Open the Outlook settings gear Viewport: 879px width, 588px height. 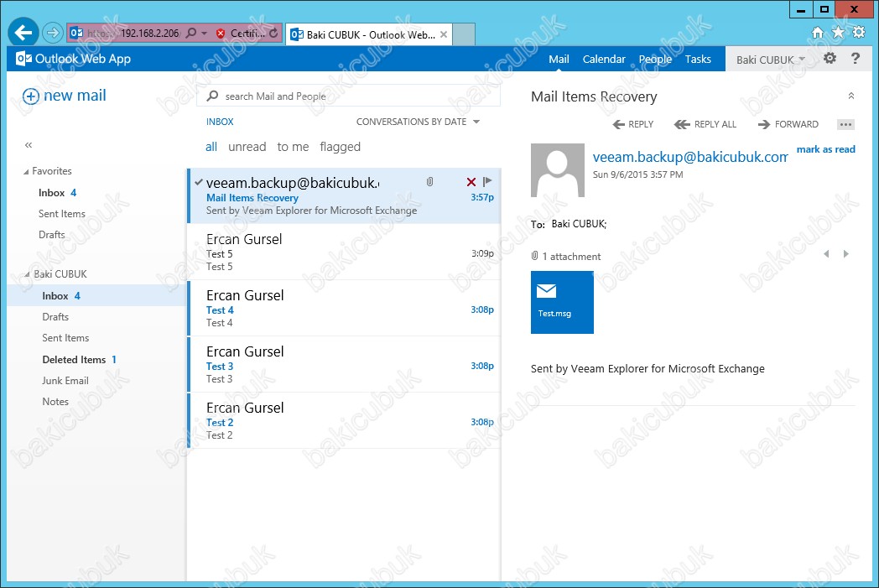[x=830, y=58]
